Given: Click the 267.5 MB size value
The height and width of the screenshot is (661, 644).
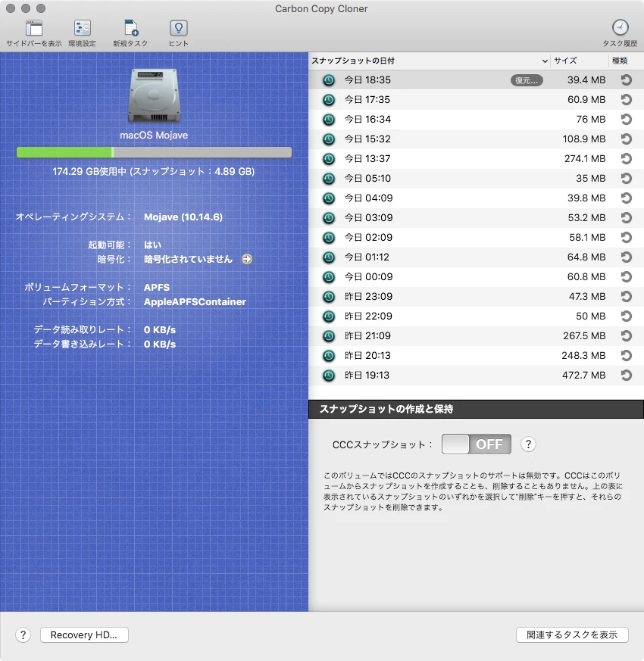Looking at the screenshot, I should (x=584, y=336).
